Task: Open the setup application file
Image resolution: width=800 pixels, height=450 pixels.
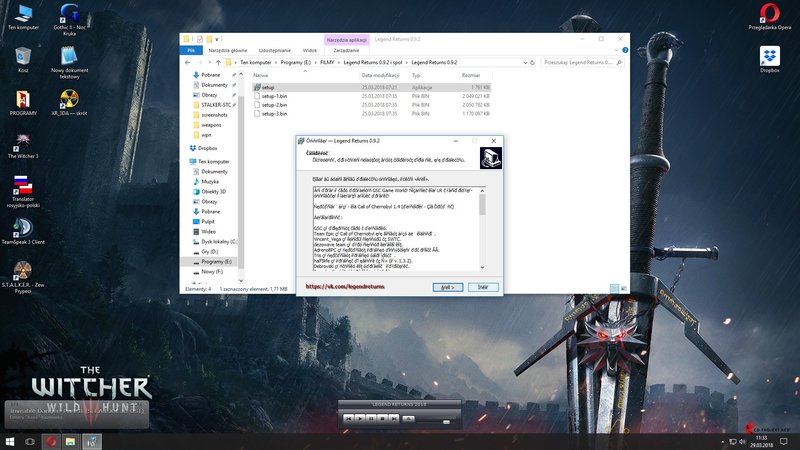Action: tap(267, 88)
